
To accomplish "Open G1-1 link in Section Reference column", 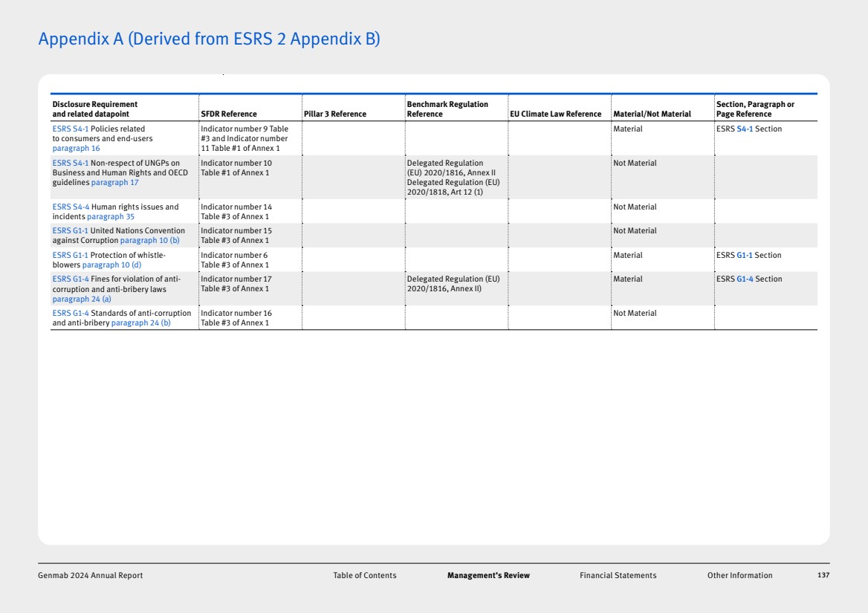I will [744, 256].
